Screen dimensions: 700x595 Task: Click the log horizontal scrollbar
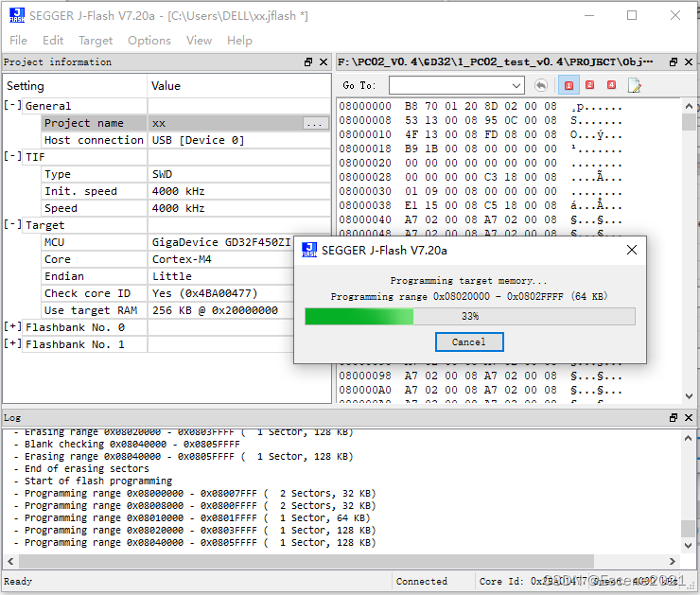[x=306, y=561]
